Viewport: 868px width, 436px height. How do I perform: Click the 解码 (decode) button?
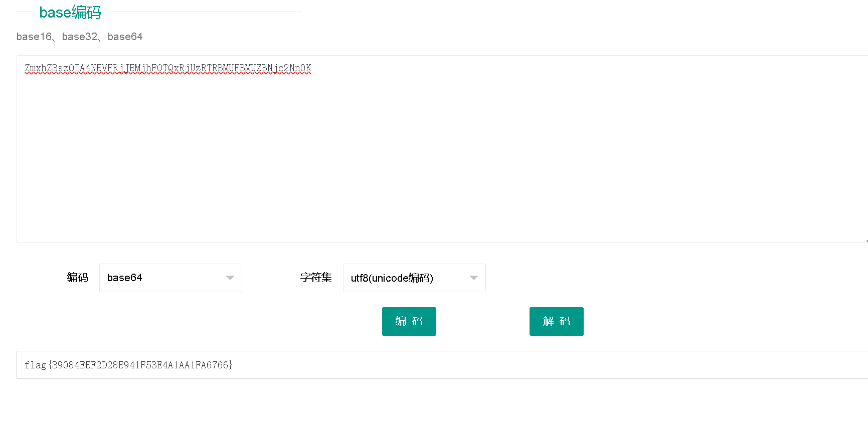pyautogui.click(x=556, y=321)
